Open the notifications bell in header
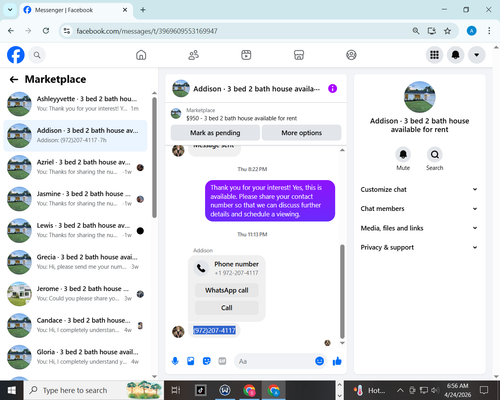This screenshot has height=400, width=500. pos(455,55)
